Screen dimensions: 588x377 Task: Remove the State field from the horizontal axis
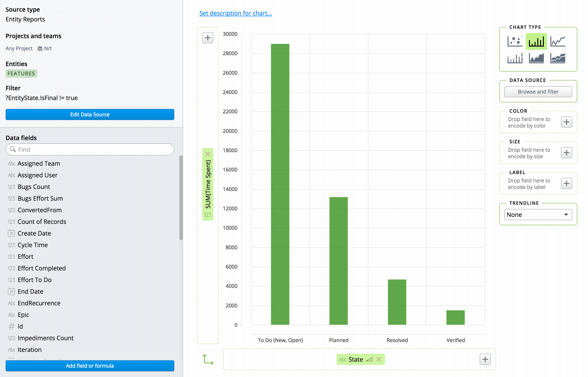click(379, 359)
